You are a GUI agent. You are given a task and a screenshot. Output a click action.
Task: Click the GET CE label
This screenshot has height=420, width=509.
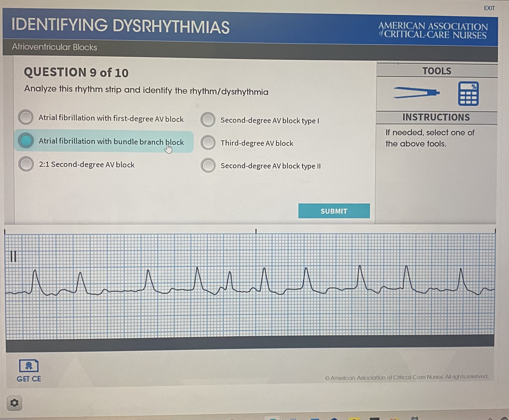pyautogui.click(x=29, y=379)
